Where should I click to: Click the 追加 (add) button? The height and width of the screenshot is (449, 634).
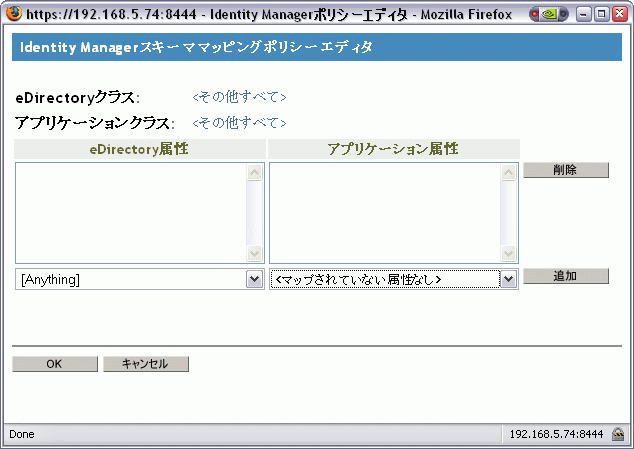tap(566, 276)
